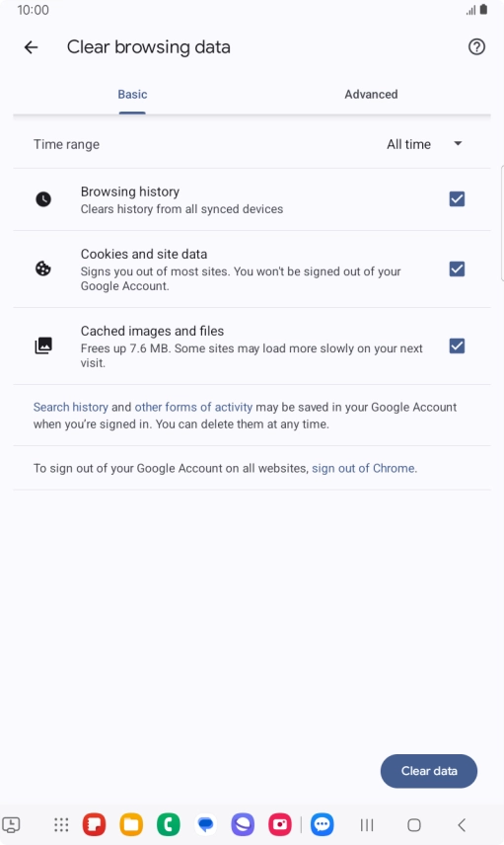Screen dimensions: 504x845
Task: Uncheck Cached images and files checkbox
Action: pyautogui.click(x=458, y=346)
